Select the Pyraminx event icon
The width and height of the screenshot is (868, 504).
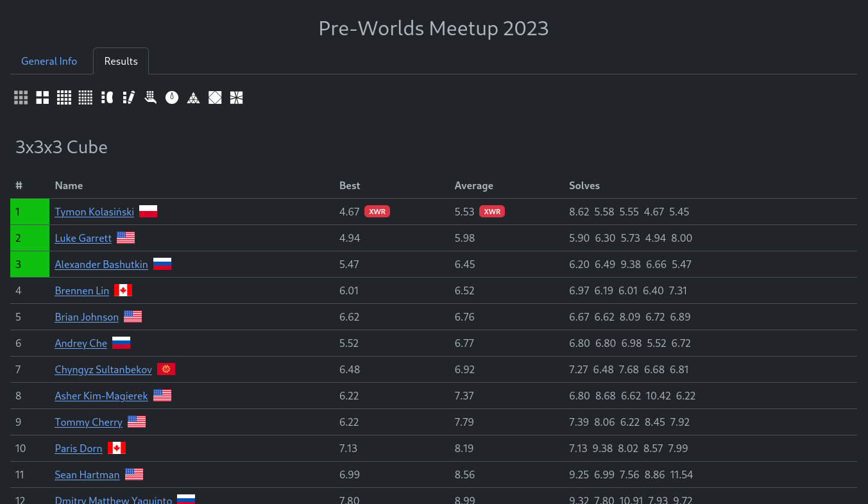(193, 97)
